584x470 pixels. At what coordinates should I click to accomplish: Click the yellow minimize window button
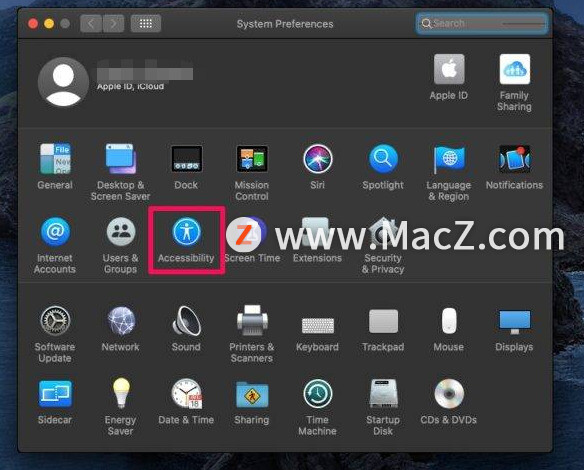point(49,24)
